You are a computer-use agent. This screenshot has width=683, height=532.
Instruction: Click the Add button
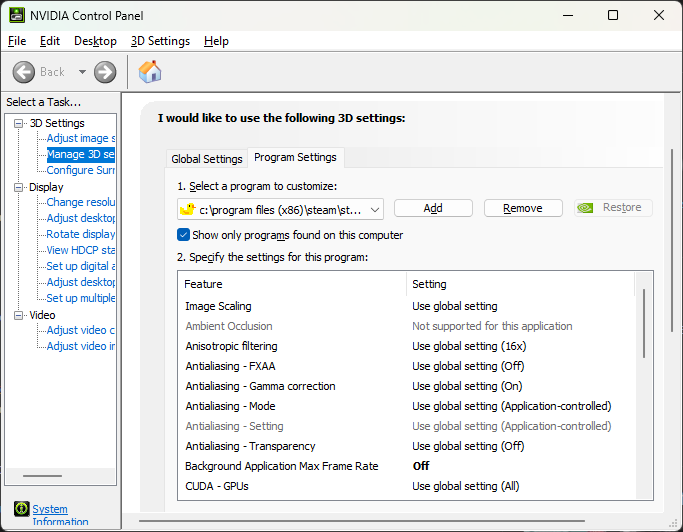coord(433,208)
